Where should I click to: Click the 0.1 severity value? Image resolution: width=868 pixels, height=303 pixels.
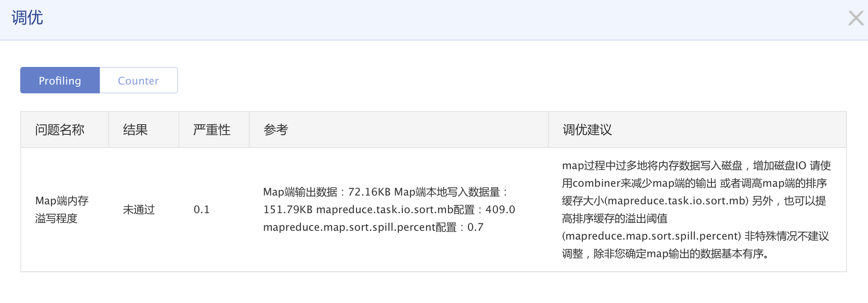(x=202, y=210)
